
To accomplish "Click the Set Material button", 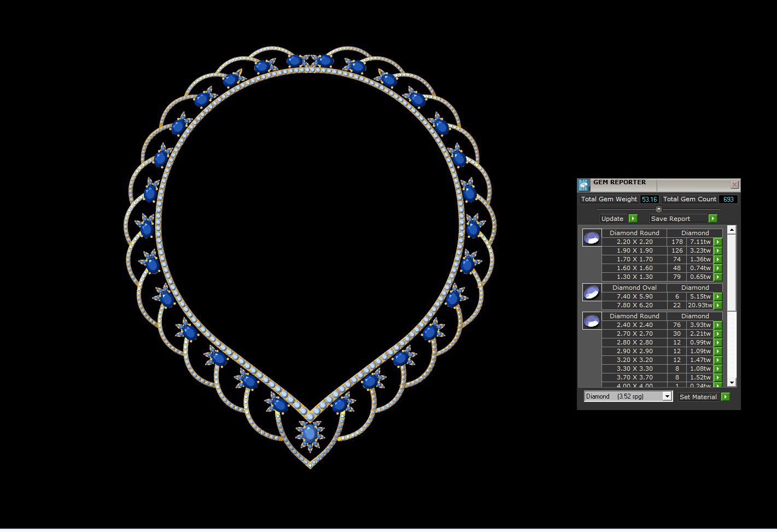I will pyautogui.click(x=699, y=397).
